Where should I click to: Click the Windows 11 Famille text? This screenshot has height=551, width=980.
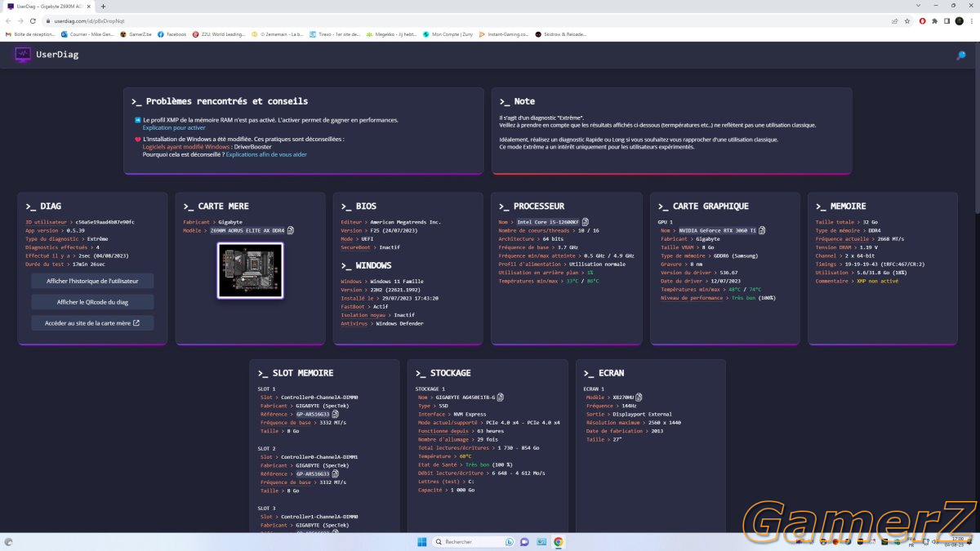(398, 282)
